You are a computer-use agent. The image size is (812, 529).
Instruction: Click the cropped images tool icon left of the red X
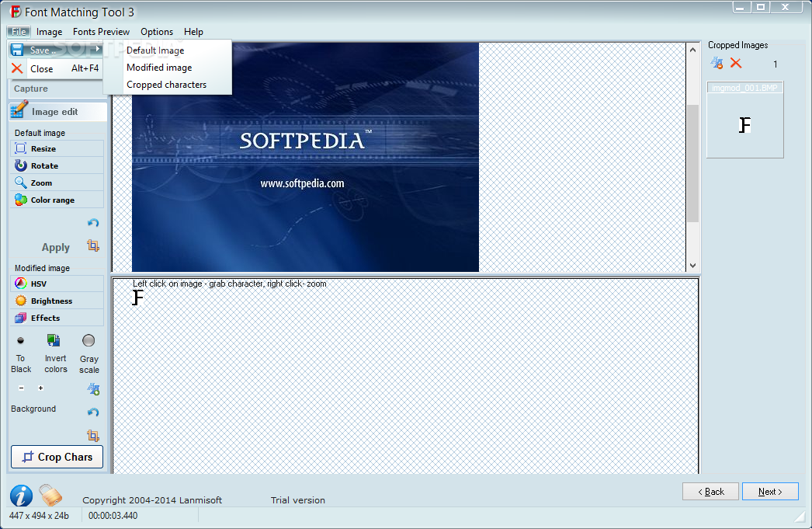coord(717,63)
